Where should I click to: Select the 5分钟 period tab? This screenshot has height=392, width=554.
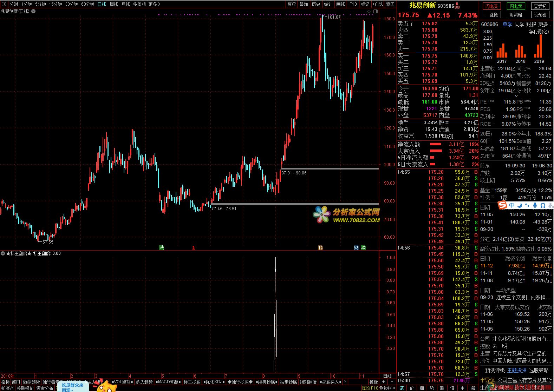(x=40, y=4)
